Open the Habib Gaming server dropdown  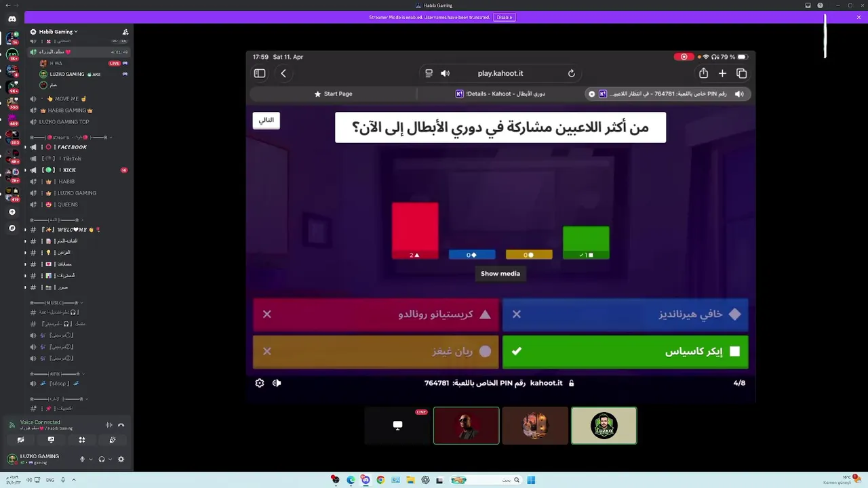click(x=58, y=32)
